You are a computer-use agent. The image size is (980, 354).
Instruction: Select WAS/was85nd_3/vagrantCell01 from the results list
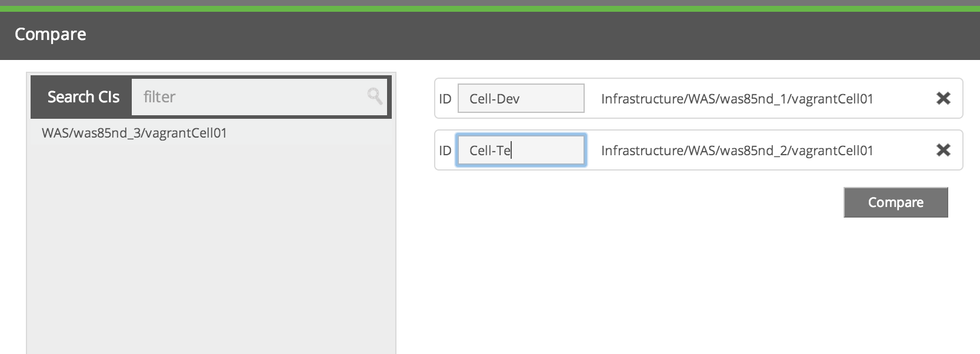pos(134,133)
